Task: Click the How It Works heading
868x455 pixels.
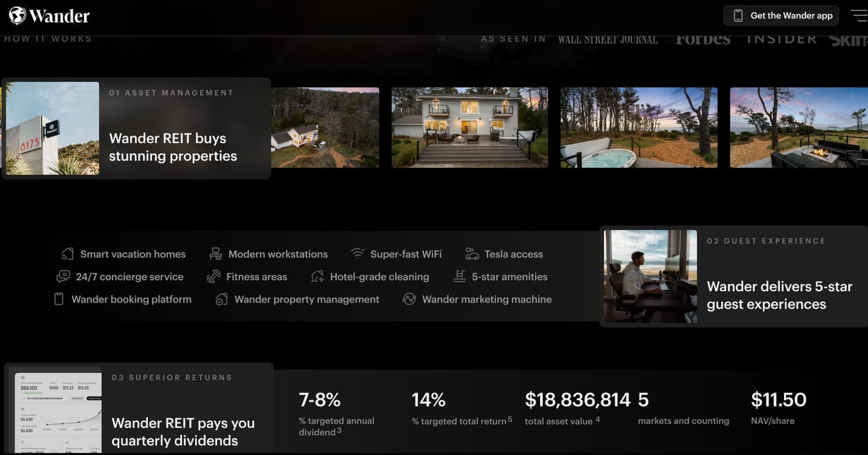Action: [x=48, y=39]
